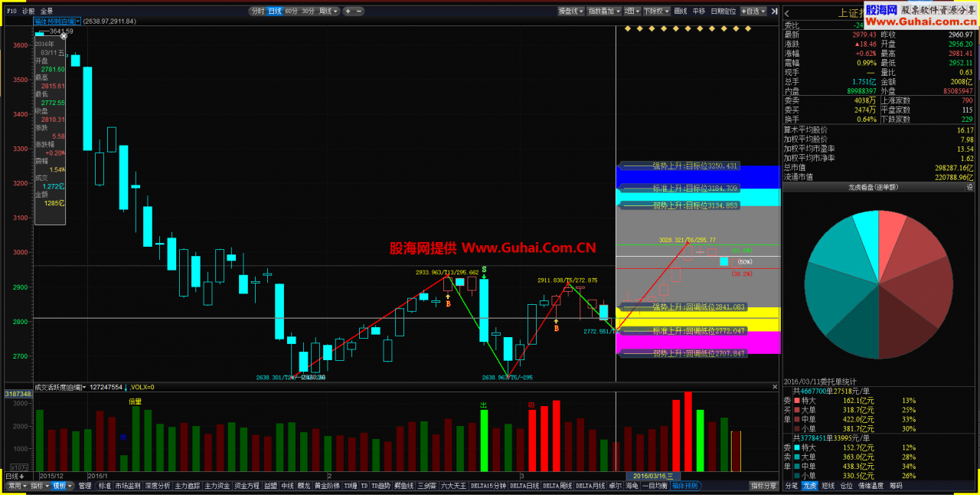Switch to the 资金方程 tab
This screenshot has width=980, height=495.
(x=247, y=486)
